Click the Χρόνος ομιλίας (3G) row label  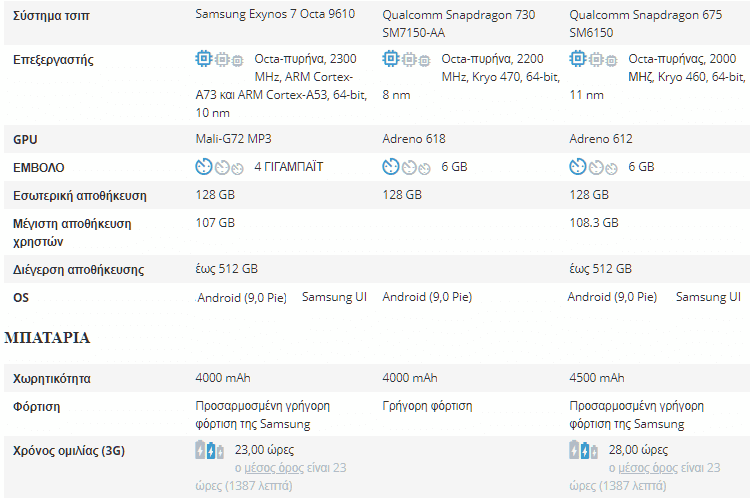[69, 451]
